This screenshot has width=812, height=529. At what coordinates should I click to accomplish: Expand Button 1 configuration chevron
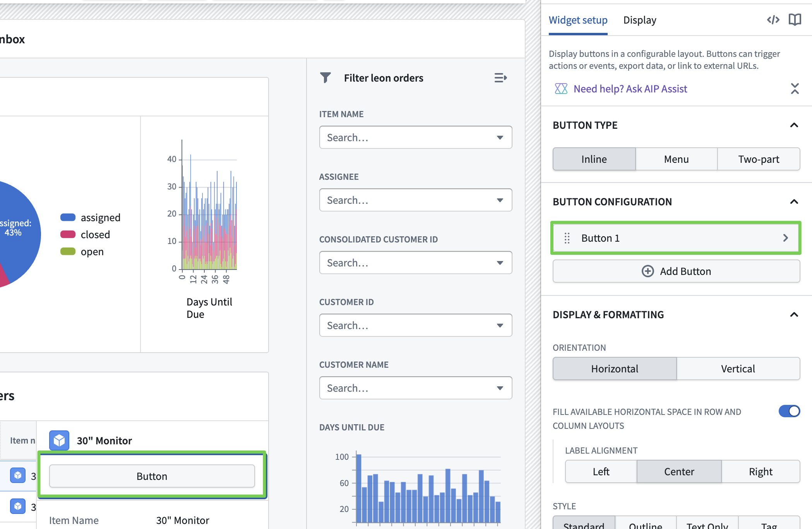(x=785, y=238)
